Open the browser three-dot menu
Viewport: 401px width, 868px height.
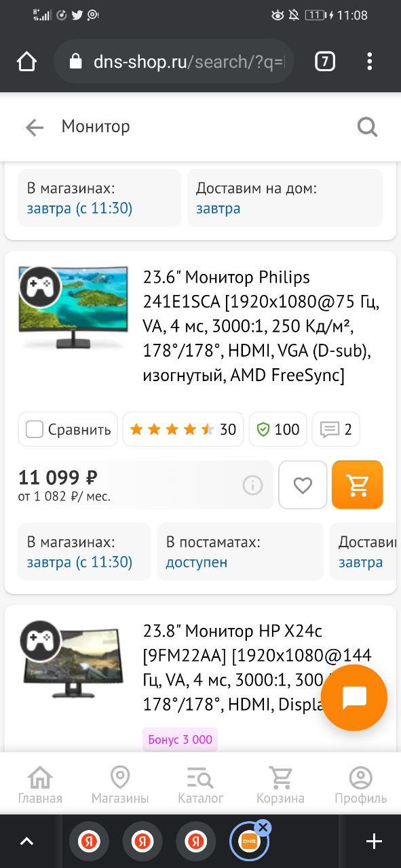[369, 62]
